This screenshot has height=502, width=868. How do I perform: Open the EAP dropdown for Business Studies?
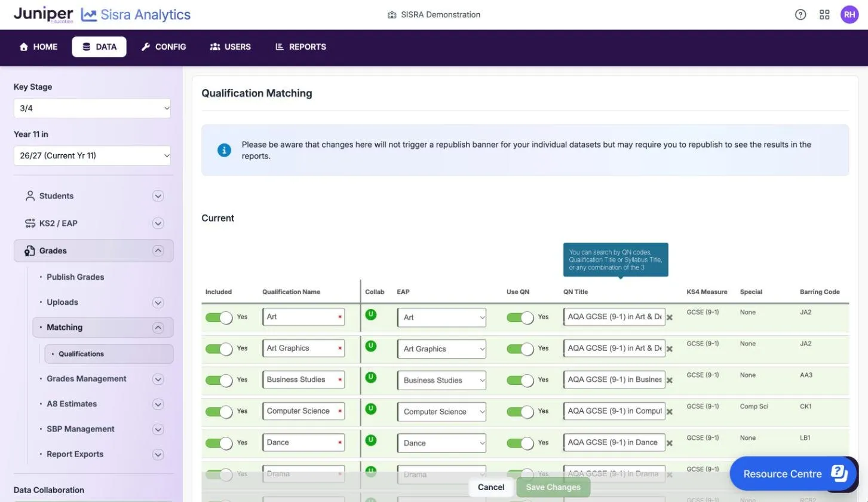[x=441, y=380]
